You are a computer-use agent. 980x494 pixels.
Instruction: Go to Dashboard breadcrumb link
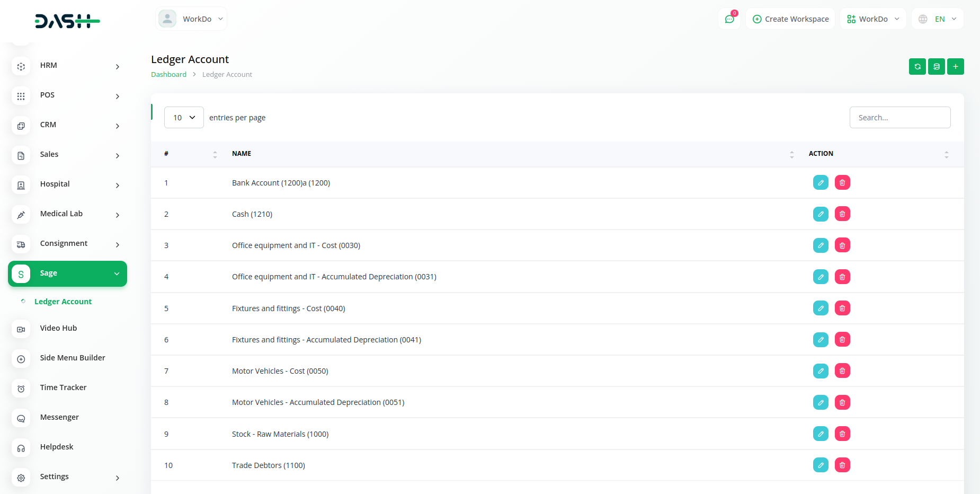tap(168, 75)
